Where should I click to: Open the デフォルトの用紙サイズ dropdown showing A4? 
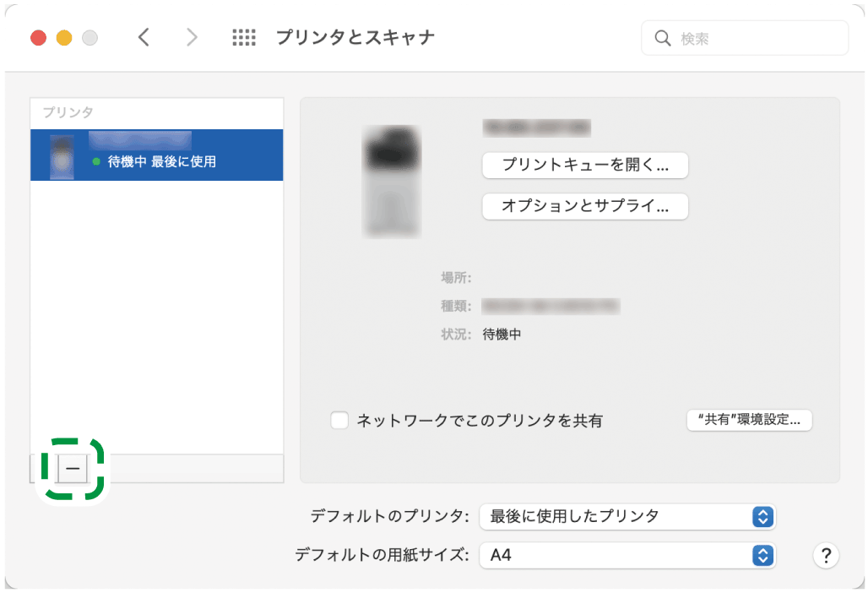coord(628,556)
